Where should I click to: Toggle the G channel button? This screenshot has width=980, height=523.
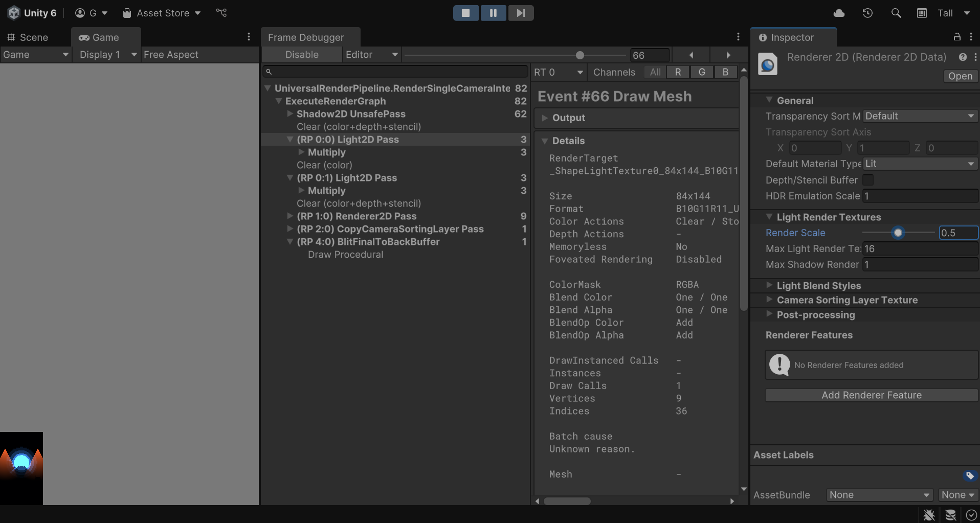click(x=702, y=72)
